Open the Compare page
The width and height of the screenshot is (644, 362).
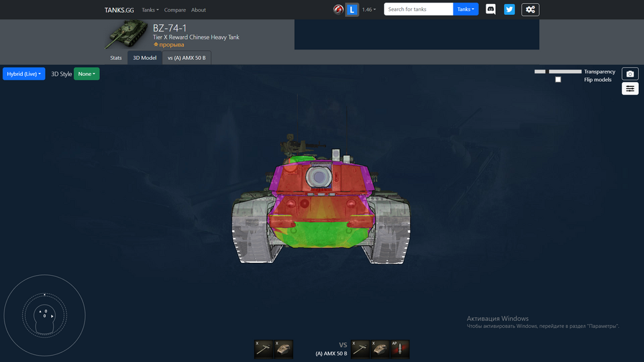click(x=175, y=10)
